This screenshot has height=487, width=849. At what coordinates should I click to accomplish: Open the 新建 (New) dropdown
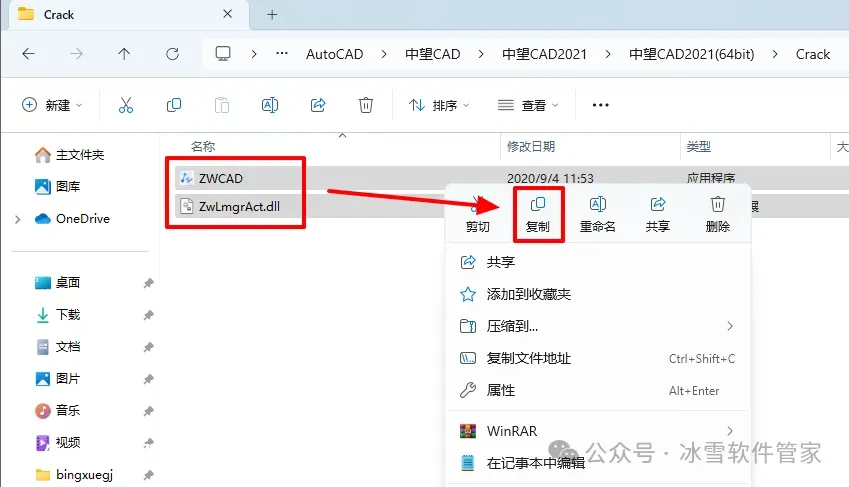click(52, 105)
